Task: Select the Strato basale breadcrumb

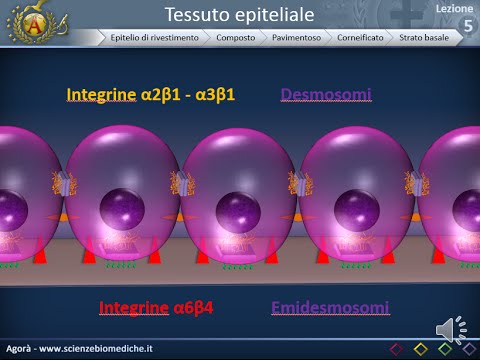Action: [424, 38]
